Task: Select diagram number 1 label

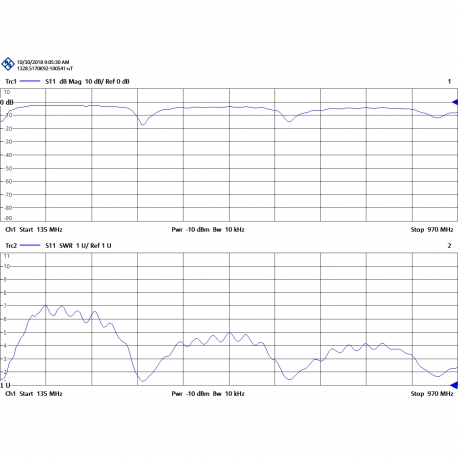Action: click(449, 81)
